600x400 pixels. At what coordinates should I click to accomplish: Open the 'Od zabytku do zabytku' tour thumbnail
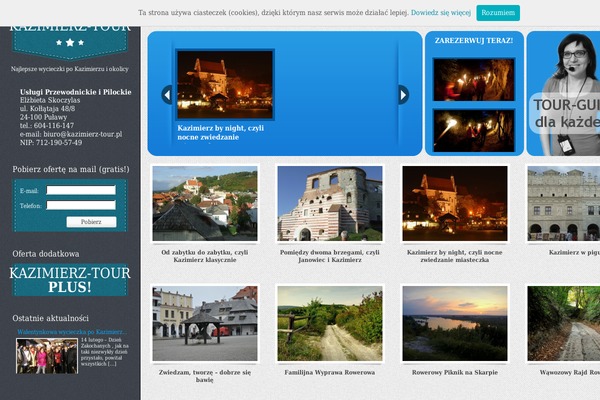click(x=205, y=203)
